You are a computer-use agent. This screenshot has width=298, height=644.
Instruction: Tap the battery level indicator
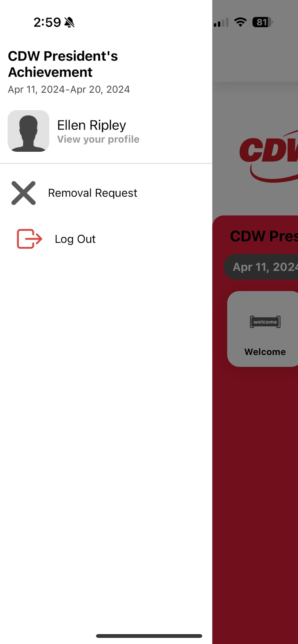tap(263, 22)
